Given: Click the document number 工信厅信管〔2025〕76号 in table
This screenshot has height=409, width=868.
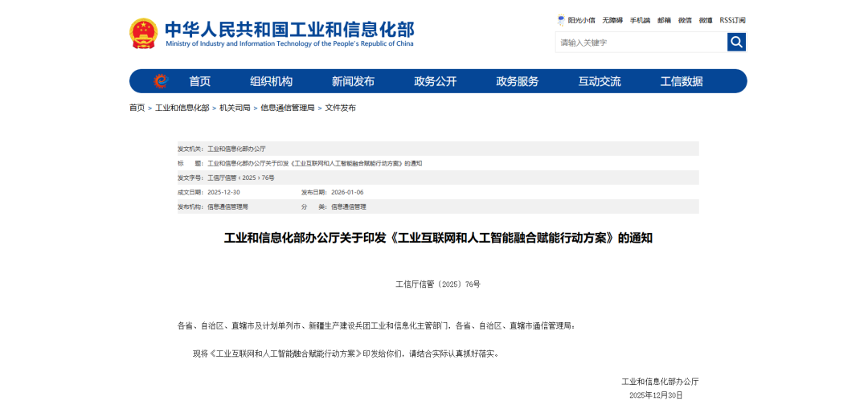Looking at the screenshot, I should (241, 178).
